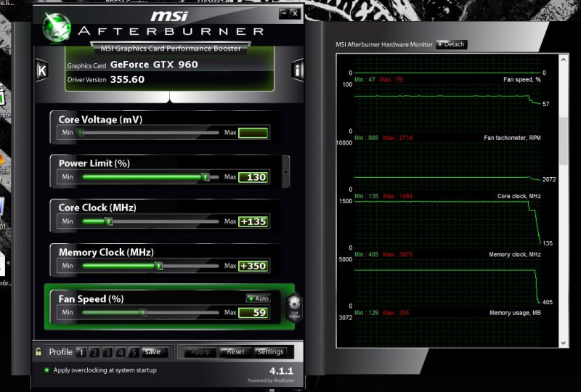Select profile slot 1
Viewport: 581px width, 392px height.
pyautogui.click(x=81, y=352)
